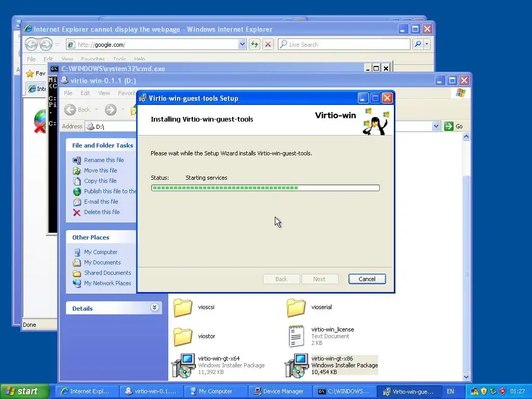Viewport: 532px width, 399px height.
Task: Click the Internet Explorer back arrow
Action: pos(31,44)
